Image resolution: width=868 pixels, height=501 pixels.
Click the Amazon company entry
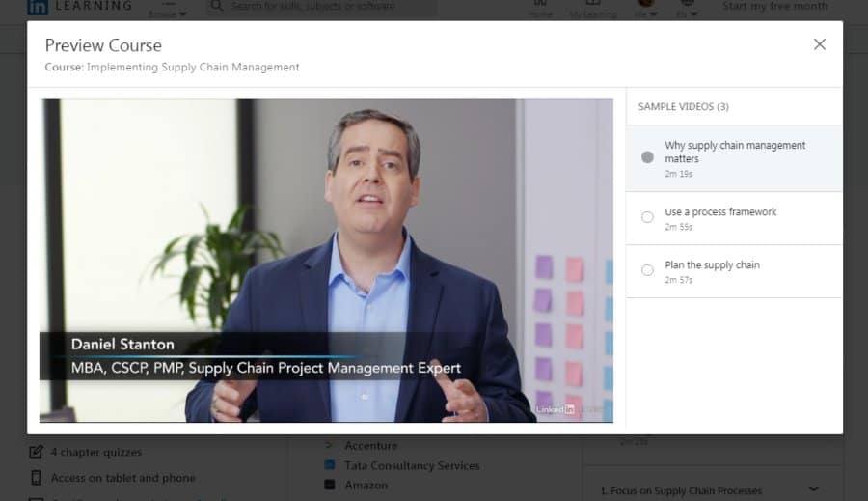tap(366, 485)
